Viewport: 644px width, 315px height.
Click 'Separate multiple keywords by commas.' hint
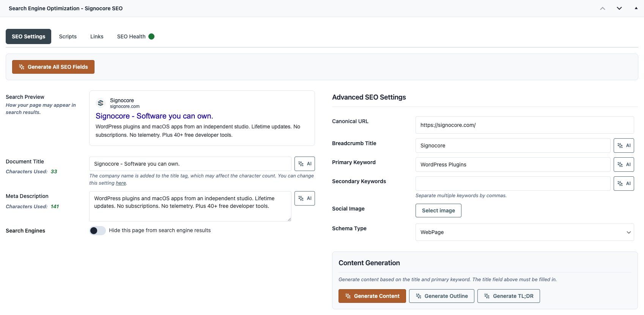(461, 196)
